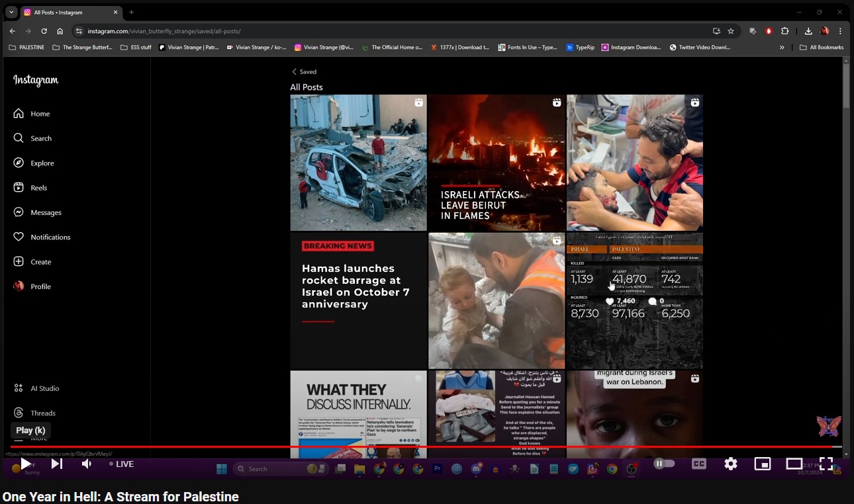Expand the tab search dropdown arrow
Image resolution: width=854 pixels, height=504 pixels.
[11, 12]
